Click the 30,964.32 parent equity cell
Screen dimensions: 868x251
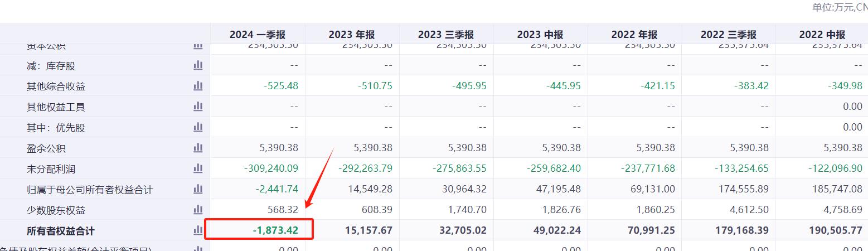[465, 190]
